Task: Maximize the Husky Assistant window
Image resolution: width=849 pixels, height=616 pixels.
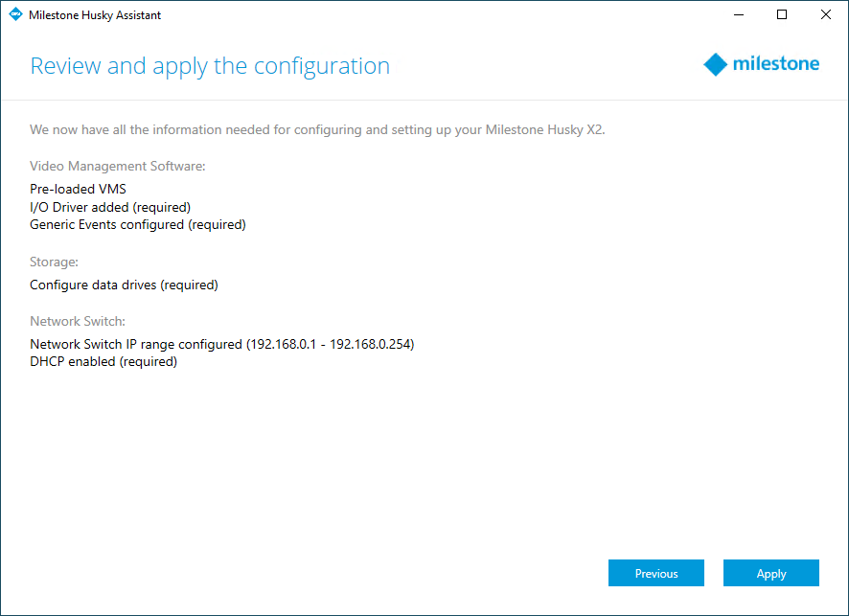Action: click(x=782, y=14)
